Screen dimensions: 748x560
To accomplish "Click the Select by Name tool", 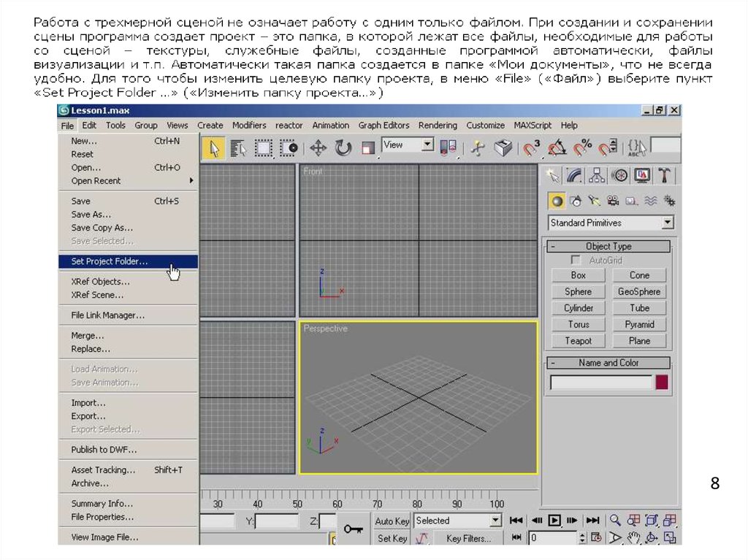I will [x=238, y=148].
